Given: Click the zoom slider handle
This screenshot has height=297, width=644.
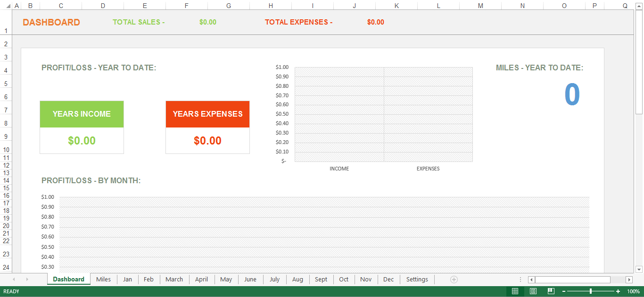Looking at the screenshot, I should pyautogui.click(x=591, y=291).
